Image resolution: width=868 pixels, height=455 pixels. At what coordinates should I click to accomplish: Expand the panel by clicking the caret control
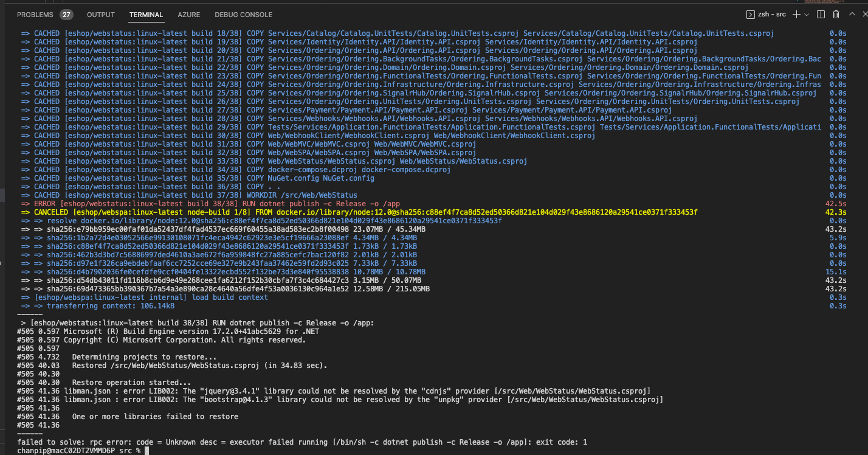pos(852,14)
